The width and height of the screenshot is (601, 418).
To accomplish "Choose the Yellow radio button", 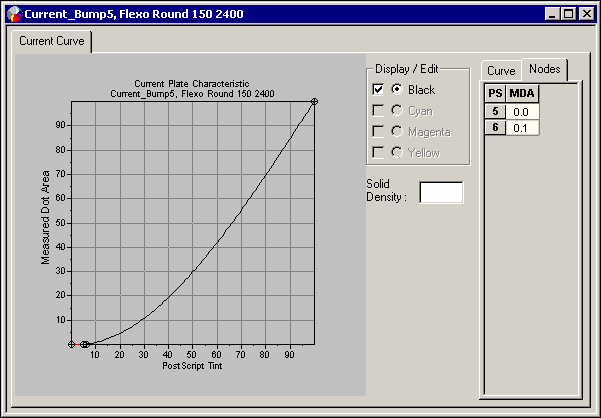I will (x=397, y=152).
